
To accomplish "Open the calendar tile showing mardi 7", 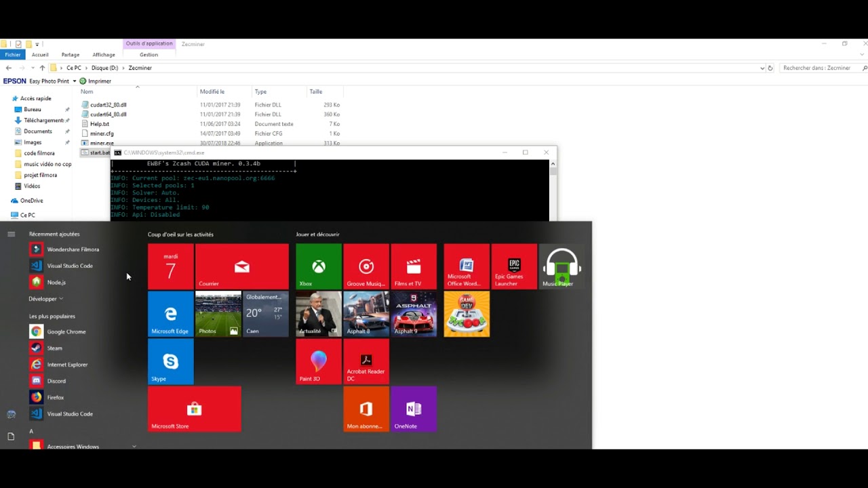I will click(x=170, y=266).
